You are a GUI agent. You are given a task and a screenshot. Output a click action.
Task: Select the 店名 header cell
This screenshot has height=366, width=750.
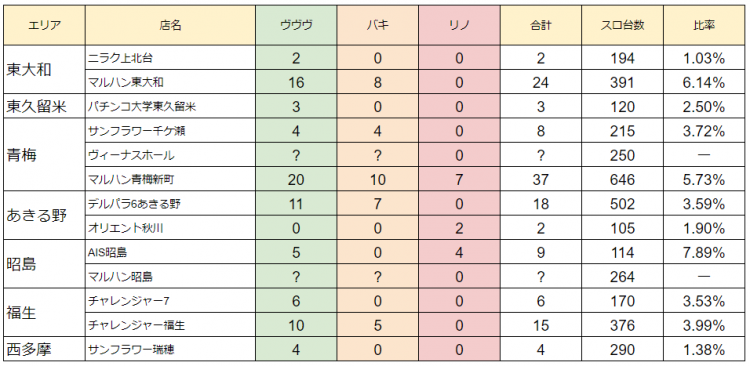click(170, 26)
